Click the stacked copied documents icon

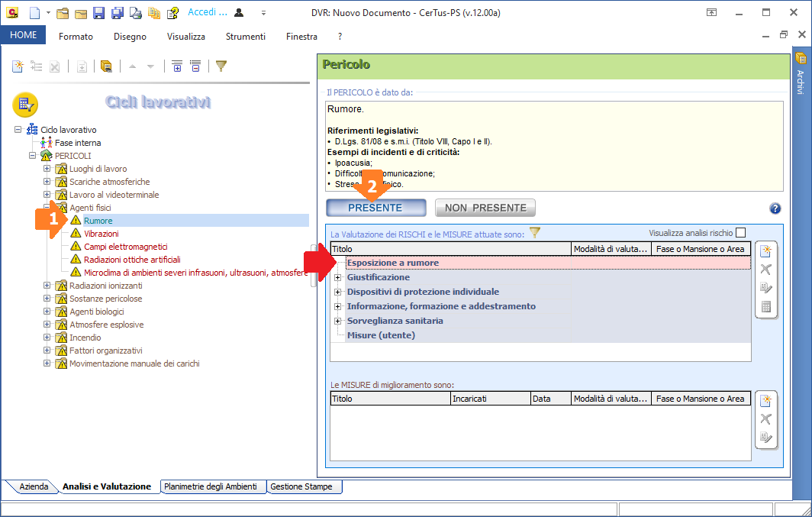(154, 13)
